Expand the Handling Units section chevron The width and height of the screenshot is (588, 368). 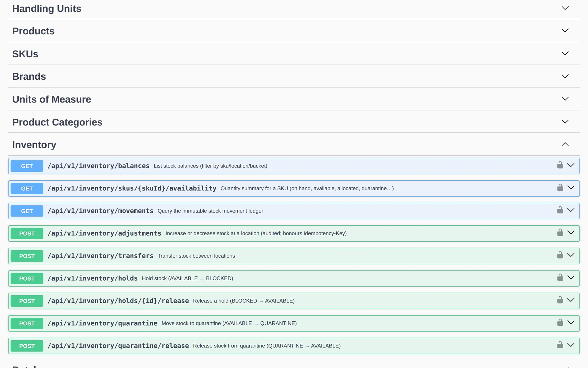[x=565, y=8]
